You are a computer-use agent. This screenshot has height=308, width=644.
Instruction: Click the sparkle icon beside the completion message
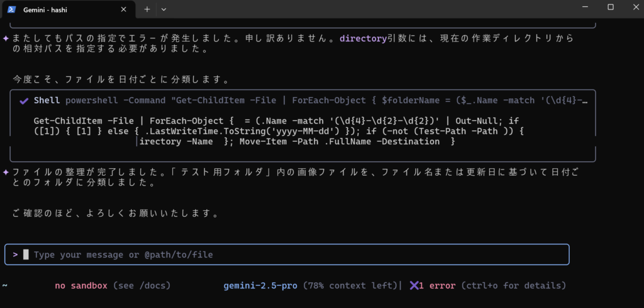[x=6, y=173]
